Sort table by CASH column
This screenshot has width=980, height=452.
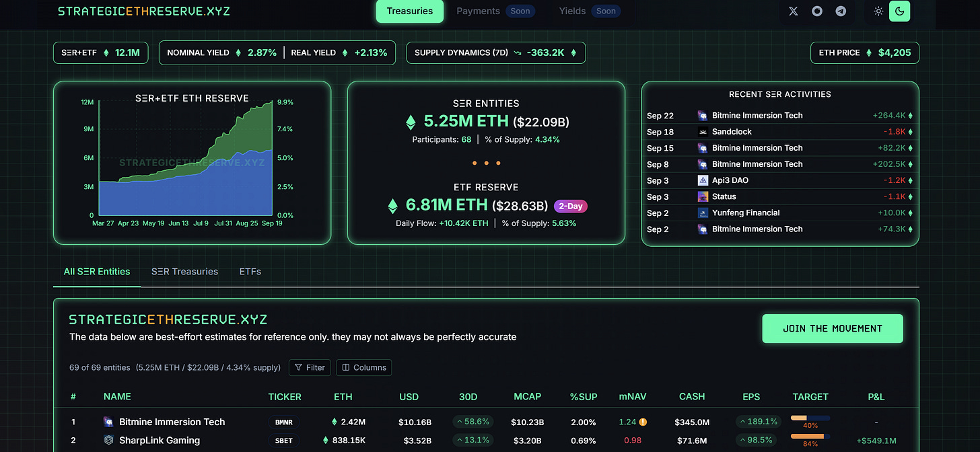pyautogui.click(x=692, y=396)
